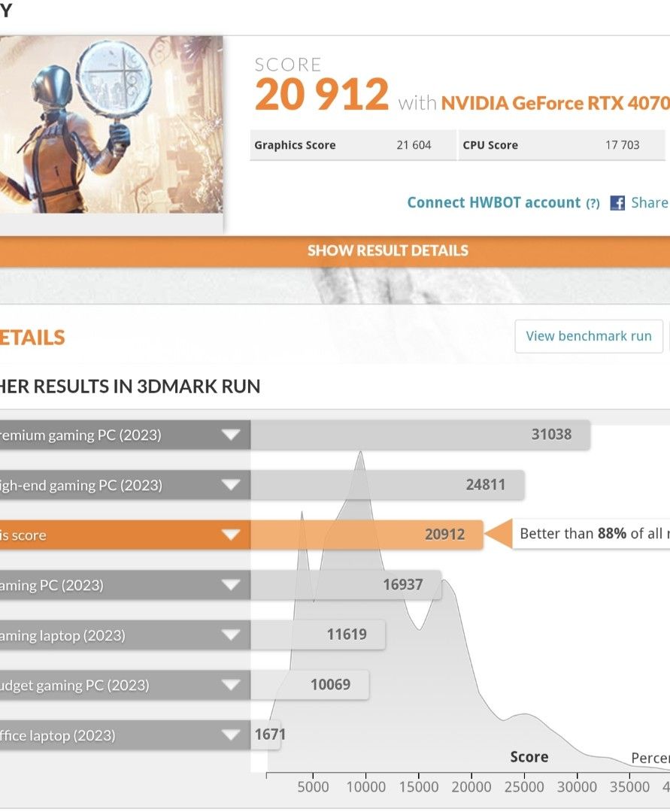670x812 pixels.
Task: Click the Office laptop score value 1671
Action: (270, 735)
